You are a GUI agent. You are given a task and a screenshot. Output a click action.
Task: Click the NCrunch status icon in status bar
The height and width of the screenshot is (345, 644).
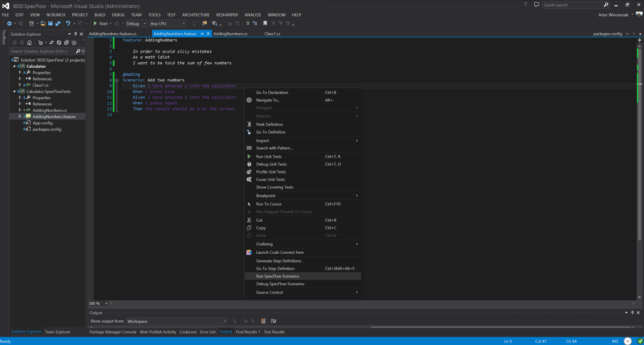628,341
